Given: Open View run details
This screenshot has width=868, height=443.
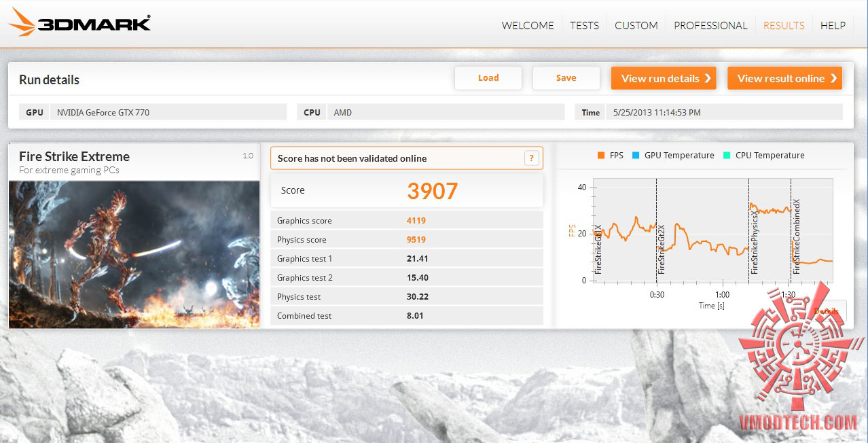Looking at the screenshot, I should point(664,78).
